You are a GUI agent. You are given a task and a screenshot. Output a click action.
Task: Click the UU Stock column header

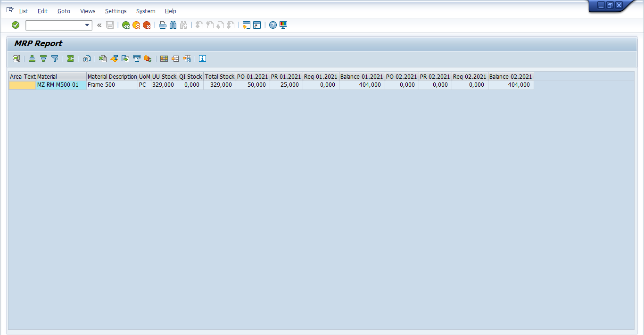pyautogui.click(x=165, y=76)
